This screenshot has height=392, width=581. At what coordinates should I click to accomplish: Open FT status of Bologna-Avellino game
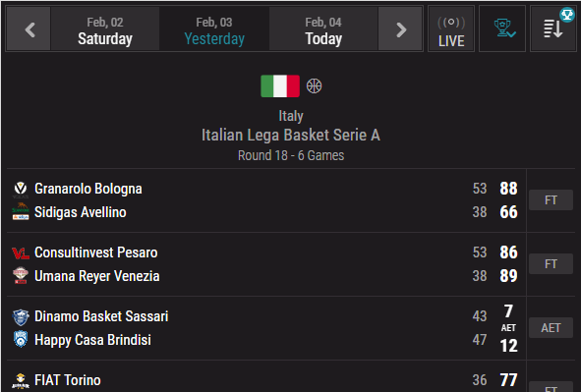[x=551, y=200]
